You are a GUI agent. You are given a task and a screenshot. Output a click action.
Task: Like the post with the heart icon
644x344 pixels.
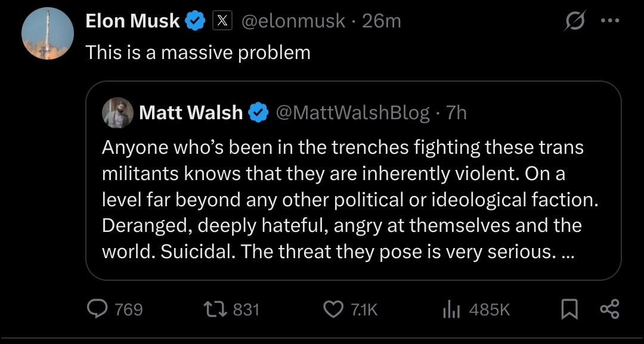[x=333, y=309]
